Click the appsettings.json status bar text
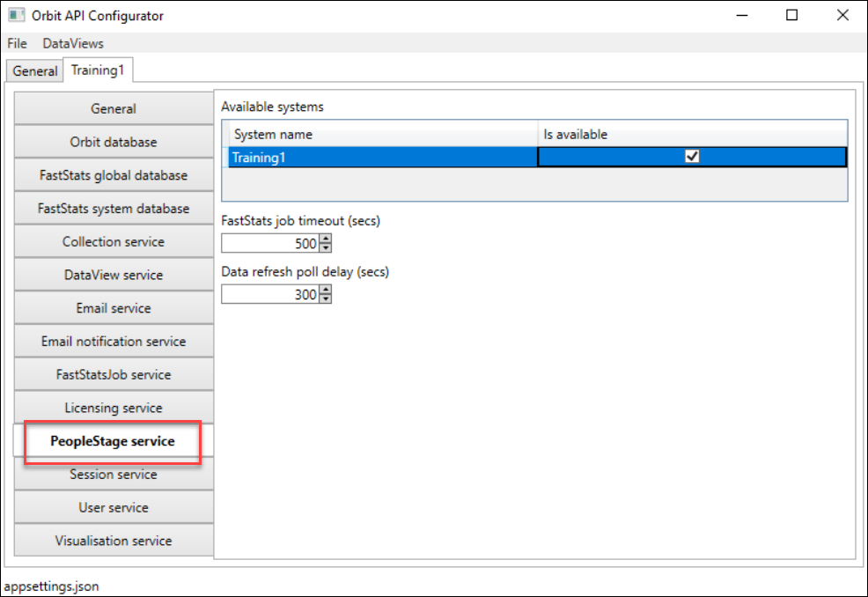 click(x=51, y=586)
